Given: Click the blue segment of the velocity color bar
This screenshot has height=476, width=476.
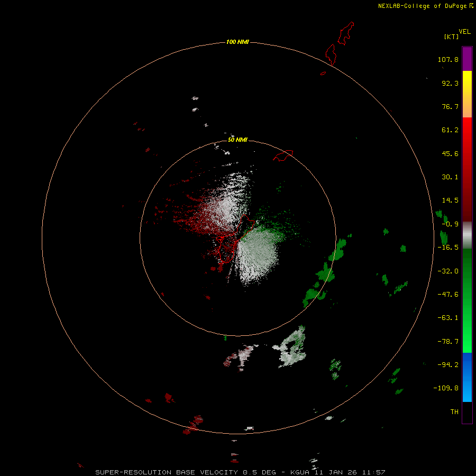Looking at the screenshot, I should (x=467, y=377).
